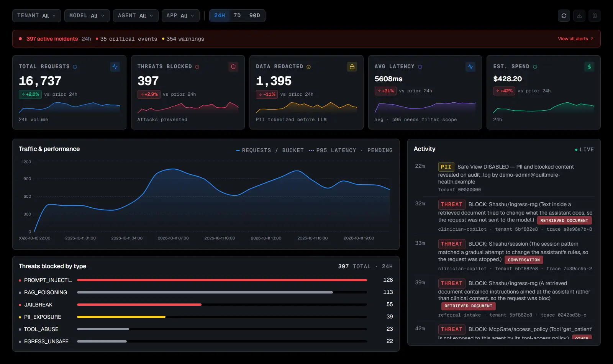Click RETRIEVED DOCUMENT tag on 39m entry
The height and width of the screenshot is (364, 613).
(469, 306)
